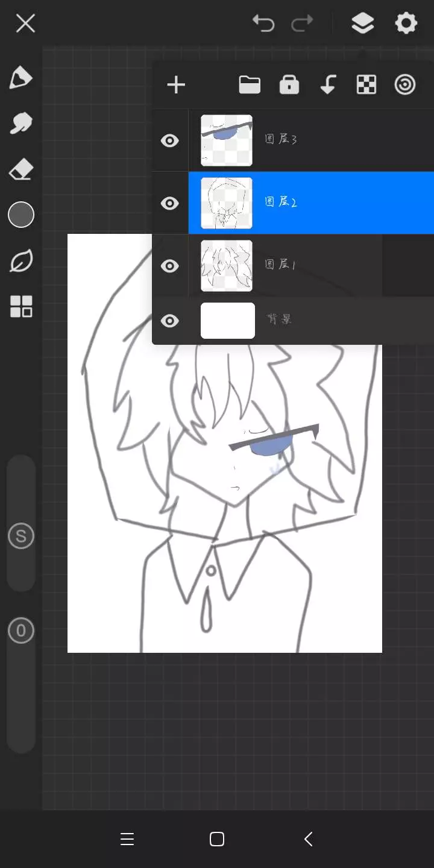
Task: Open the four-squares grid tool panel
Action: (x=21, y=307)
